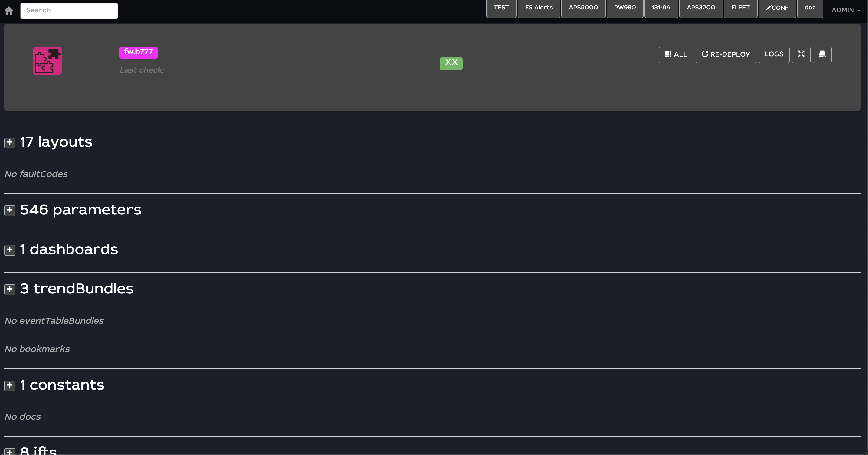Click the '17 layouts' heading text

coord(56,142)
